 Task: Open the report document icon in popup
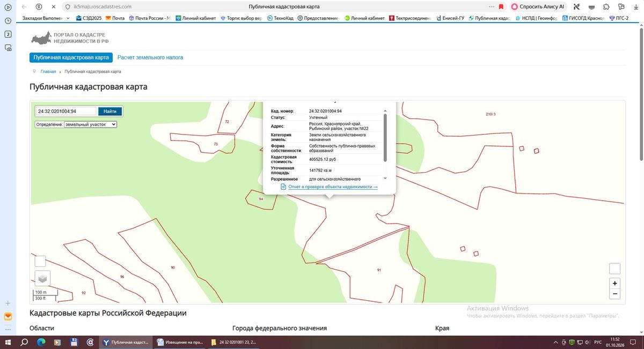point(283,187)
